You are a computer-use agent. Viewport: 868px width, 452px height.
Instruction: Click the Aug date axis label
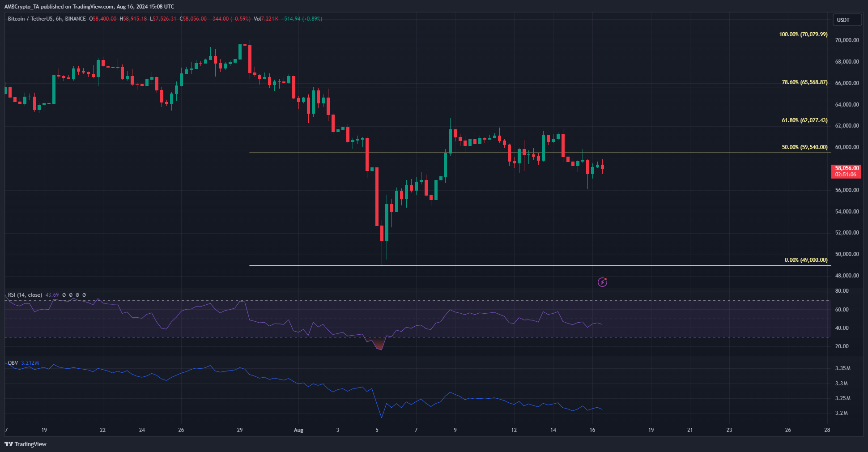coord(298,430)
